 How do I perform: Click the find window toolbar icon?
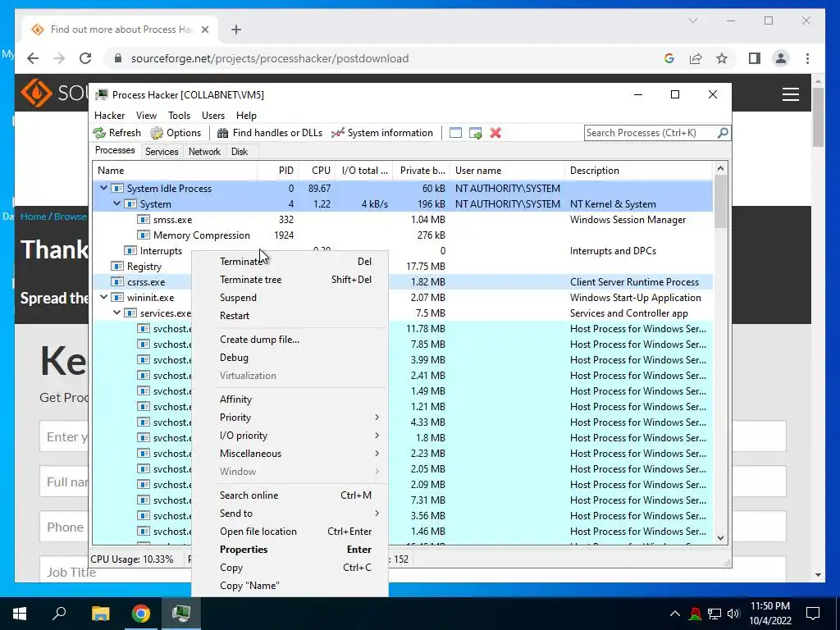click(455, 133)
